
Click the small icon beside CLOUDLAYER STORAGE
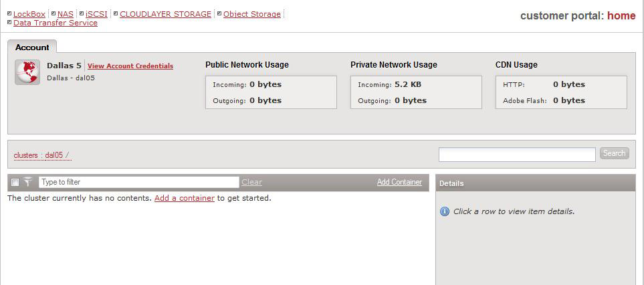pyautogui.click(x=116, y=13)
